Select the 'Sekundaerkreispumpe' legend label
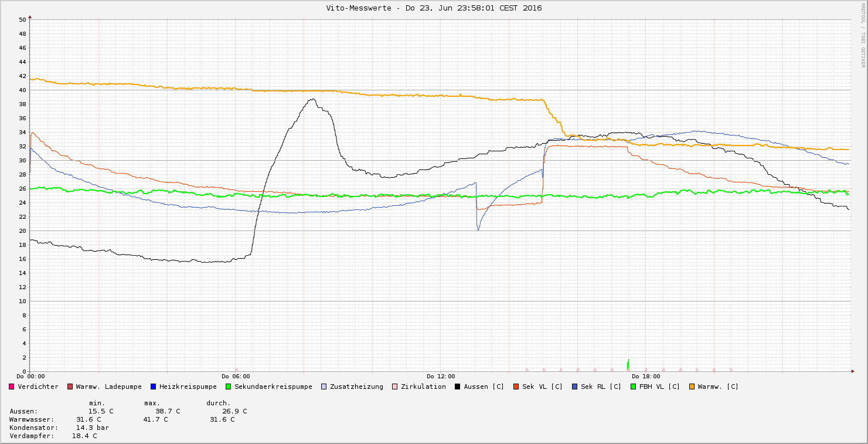The height and width of the screenshot is (444, 868). [x=273, y=387]
